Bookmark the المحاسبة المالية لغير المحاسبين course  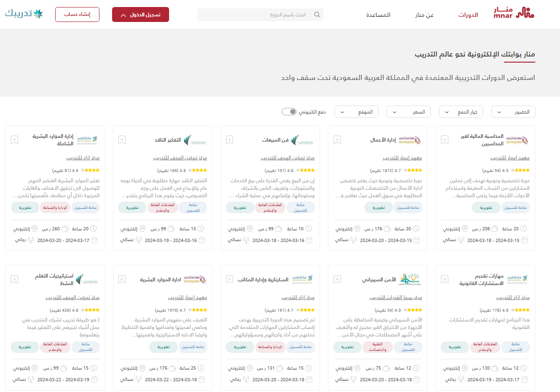point(445,140)
